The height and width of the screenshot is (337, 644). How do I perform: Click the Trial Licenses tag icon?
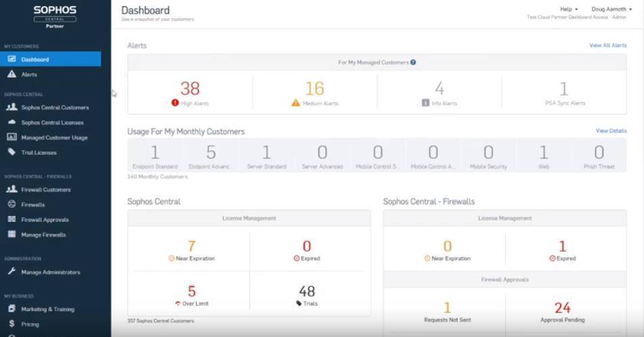11,152
